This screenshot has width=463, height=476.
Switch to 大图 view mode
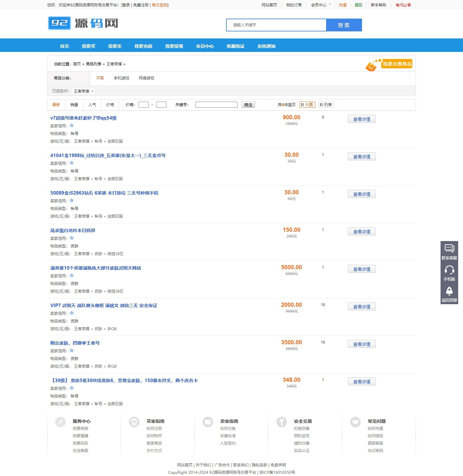[x=307, y=104]
